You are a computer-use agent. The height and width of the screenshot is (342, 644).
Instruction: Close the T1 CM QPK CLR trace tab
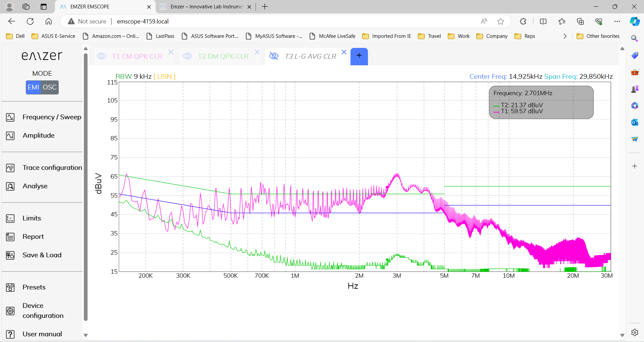(x=171, y=52)
